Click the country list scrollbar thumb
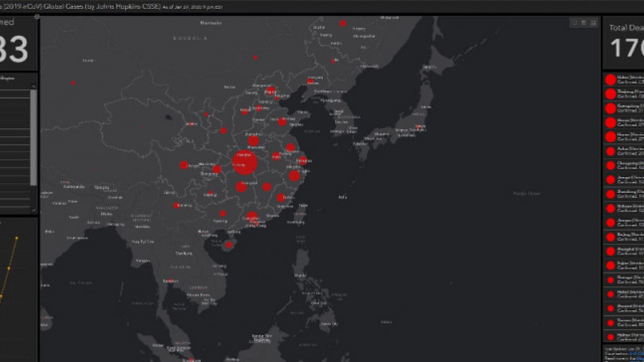 click(x=34, y=137)
